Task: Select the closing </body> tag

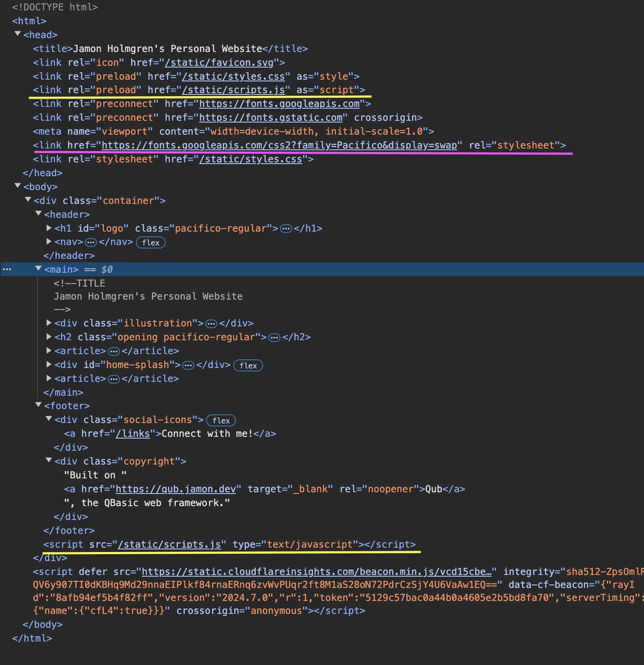Action: 43,625
